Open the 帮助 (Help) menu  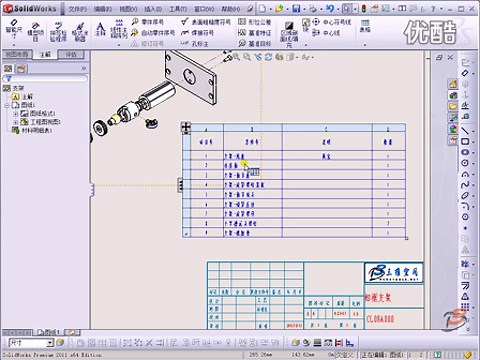pos(231,9)
